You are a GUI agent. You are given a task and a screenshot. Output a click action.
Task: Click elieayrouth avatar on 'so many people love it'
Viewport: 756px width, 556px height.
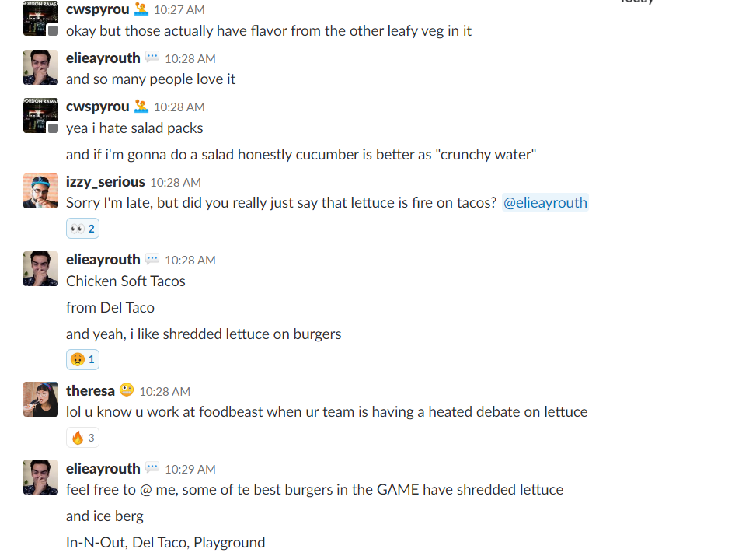tap(40, 67)
